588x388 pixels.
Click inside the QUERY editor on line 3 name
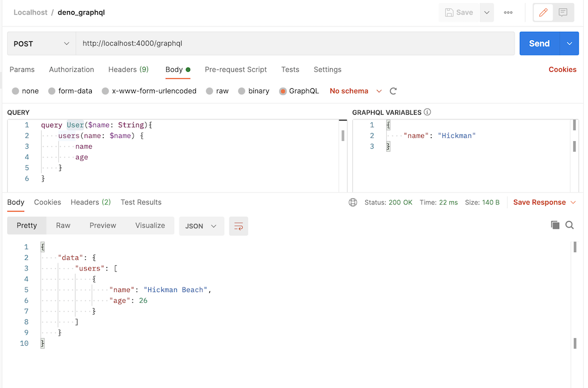point(83,146)
